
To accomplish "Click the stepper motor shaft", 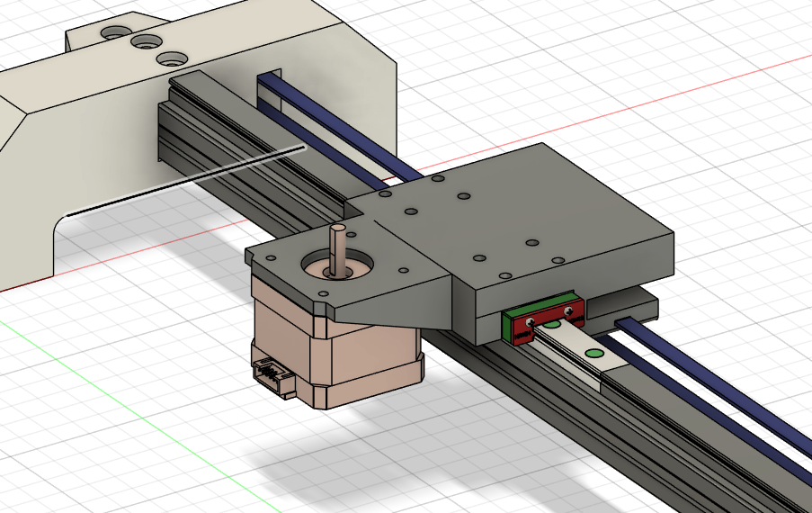I will tap(337, 247).
